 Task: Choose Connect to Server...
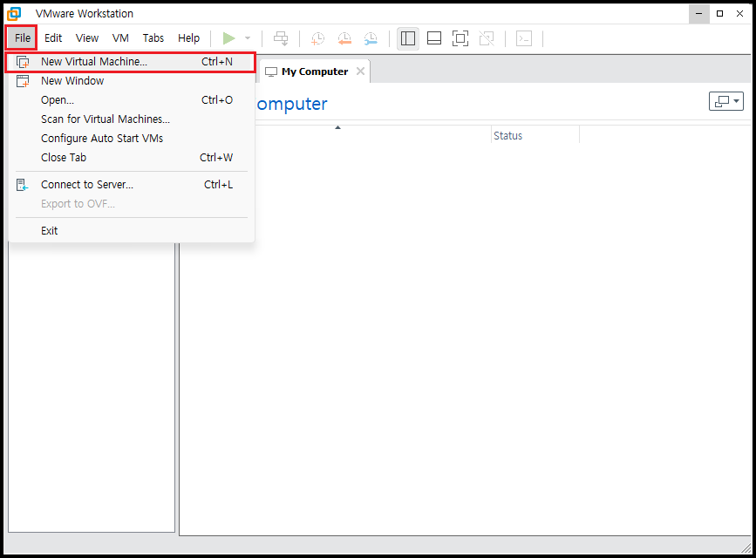point(130,185)
